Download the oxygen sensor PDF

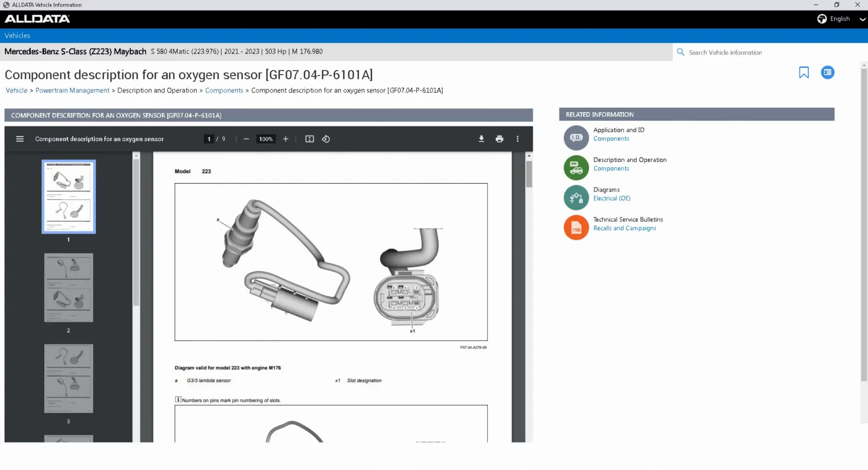click(481, 139)
